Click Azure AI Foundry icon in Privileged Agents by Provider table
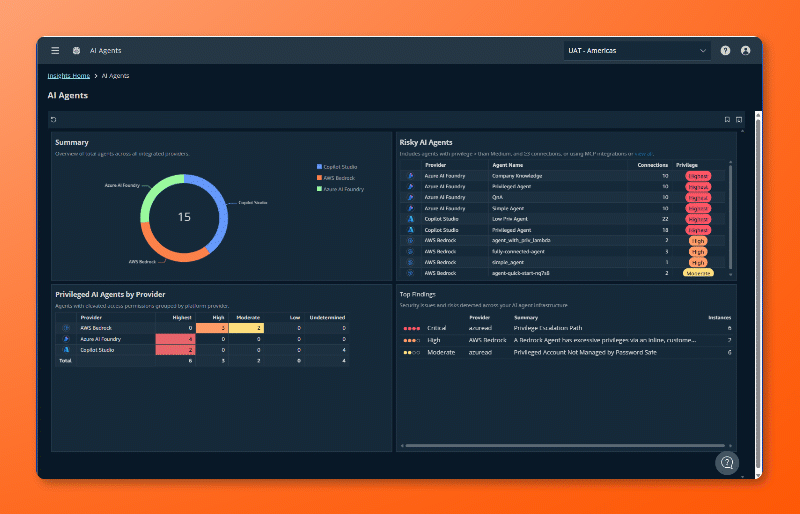This screenshot has height=514, width=800. coord(66,339)
